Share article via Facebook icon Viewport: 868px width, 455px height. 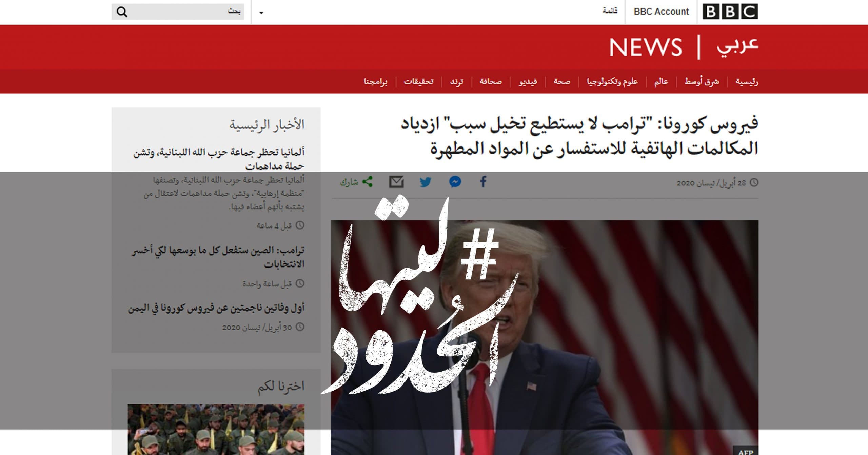pos(484,182)
